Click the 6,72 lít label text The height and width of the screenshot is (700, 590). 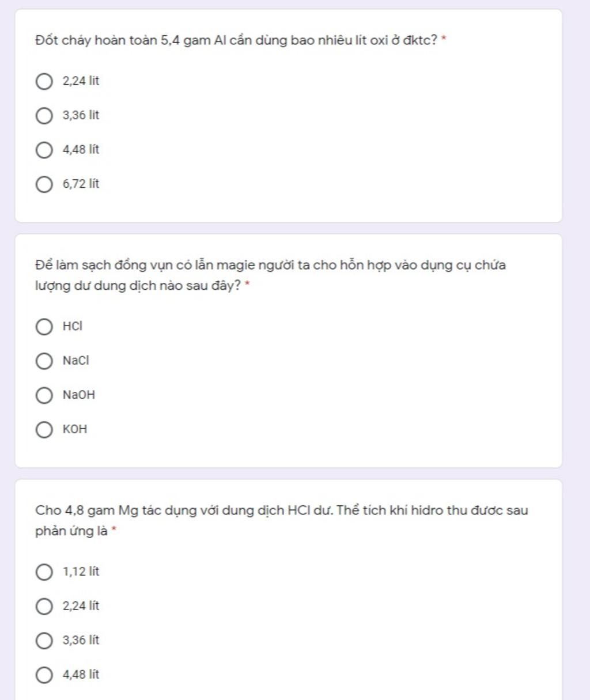(x=81, y=184)
